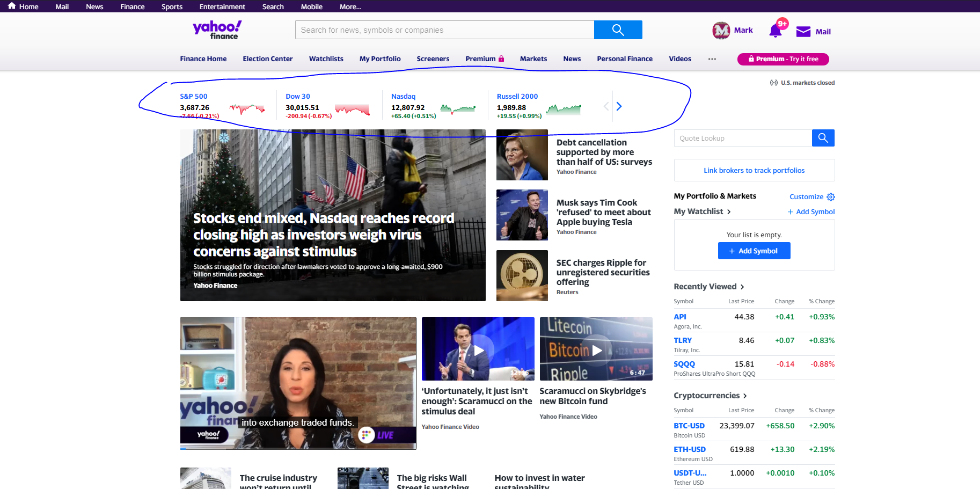980x489 pixels.
Task: Open the Watchlists nav tab
Action: click(326, 59)
